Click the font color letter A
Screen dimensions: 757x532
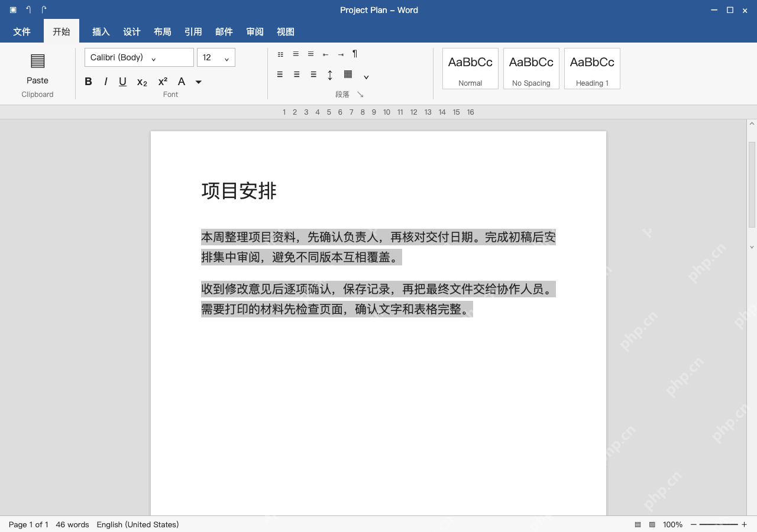click(x=182, y=82)
